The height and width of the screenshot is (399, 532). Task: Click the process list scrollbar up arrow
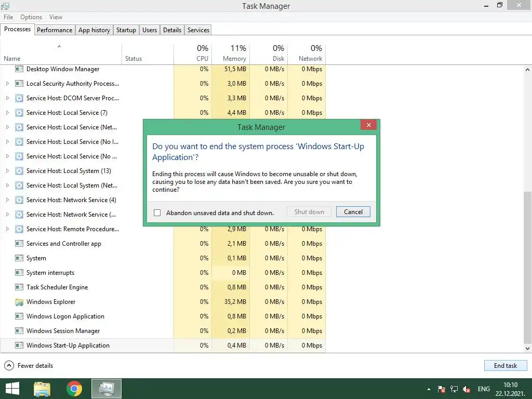(x=527, y=70)
